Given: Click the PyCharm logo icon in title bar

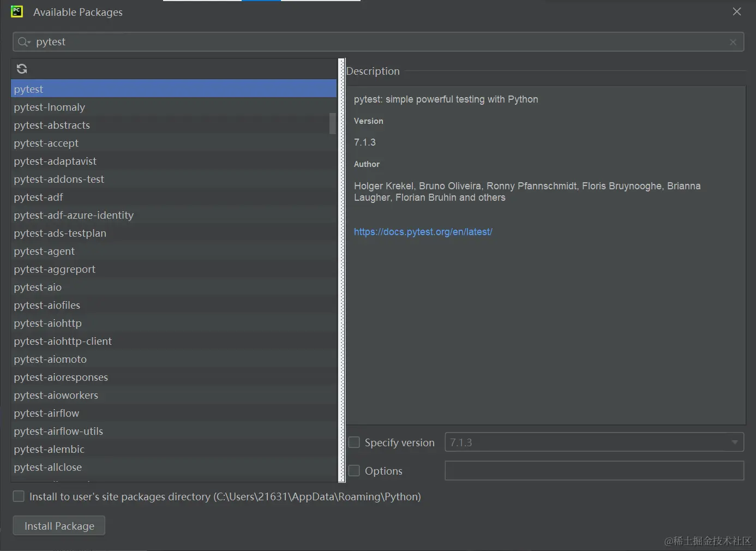Looking at the screenshot, I should coord(17,11).
